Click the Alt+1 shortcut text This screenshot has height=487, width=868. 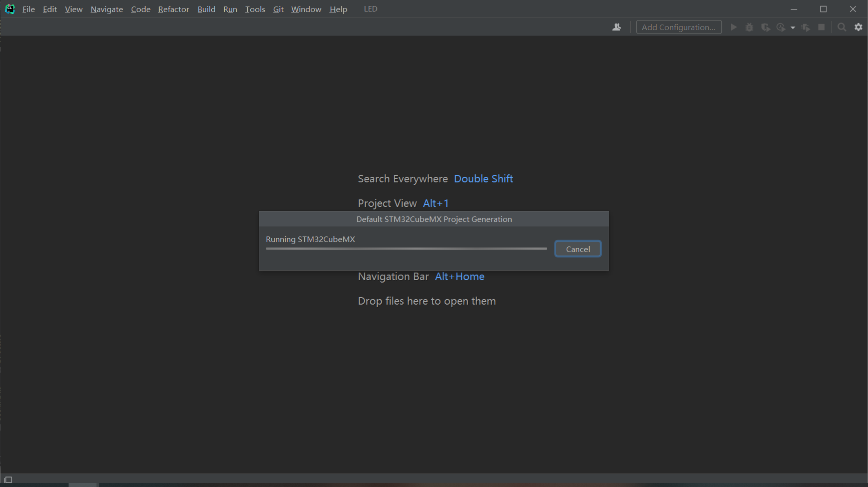(x=436, y=203)
